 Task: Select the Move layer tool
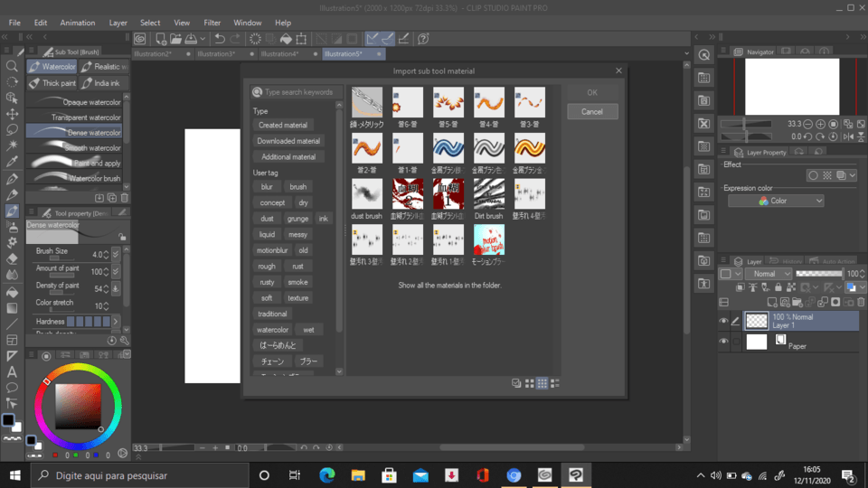(x=12, y=114)
